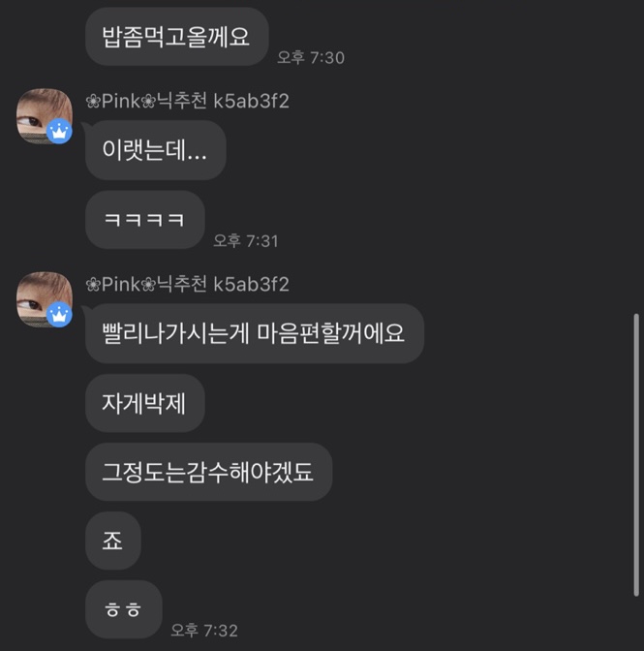Select the 죠 message bubble
This screenshot has width=644, height=651.
(x=113, y=541)
